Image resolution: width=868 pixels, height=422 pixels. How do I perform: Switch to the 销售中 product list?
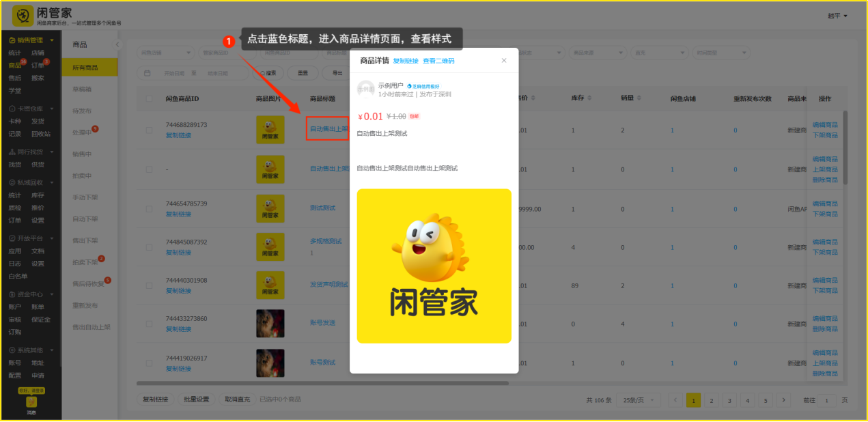pos(82,154)
